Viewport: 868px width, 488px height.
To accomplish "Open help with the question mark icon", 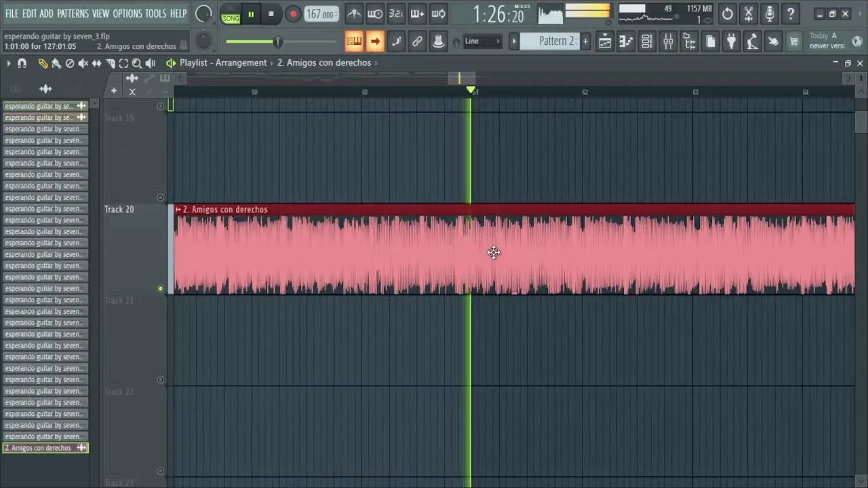I will [x=791, y=14].
